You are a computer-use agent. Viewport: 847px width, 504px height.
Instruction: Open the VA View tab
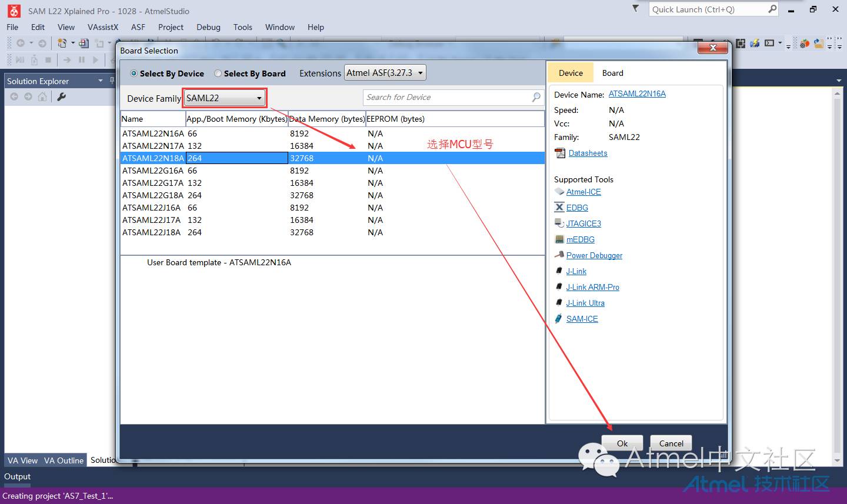click(22, 460)
